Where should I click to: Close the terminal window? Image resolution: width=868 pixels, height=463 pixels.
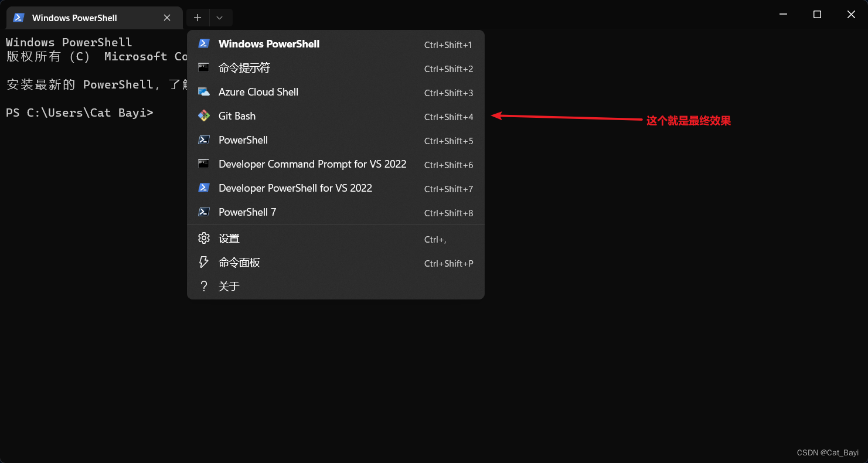pos(851,15)
